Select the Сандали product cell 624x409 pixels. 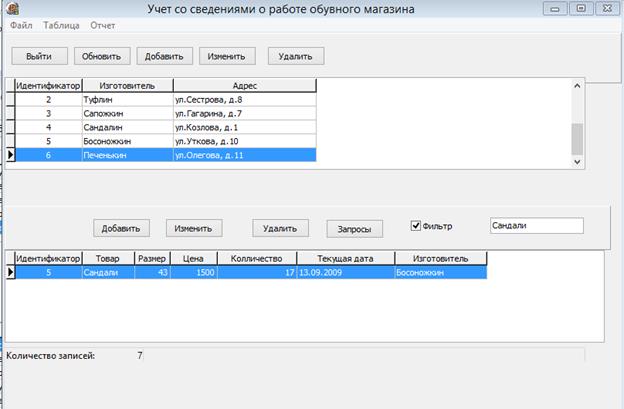point(108,273)
